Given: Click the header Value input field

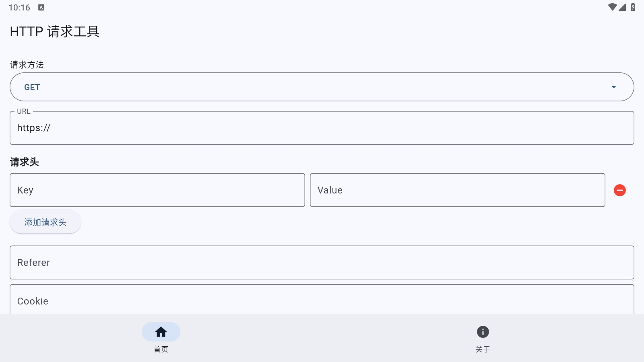Looking at the screenshot, I should [457, 190].
